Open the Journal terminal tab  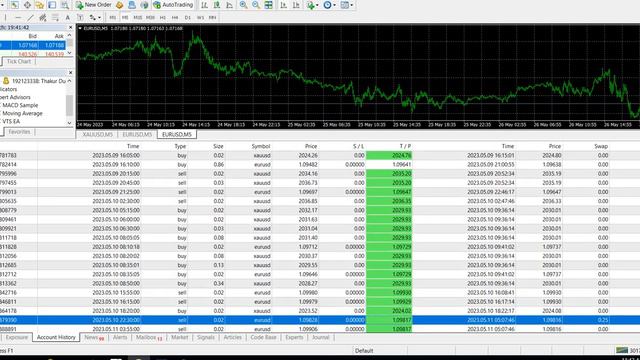320,337
